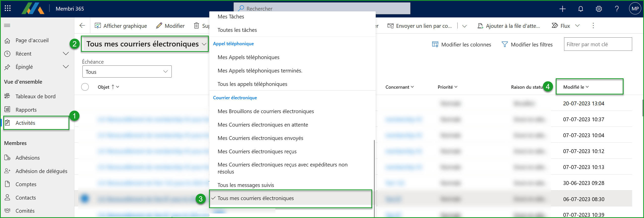
Task: Deselect the checked blue row circle
Action: tap(85, 198)
